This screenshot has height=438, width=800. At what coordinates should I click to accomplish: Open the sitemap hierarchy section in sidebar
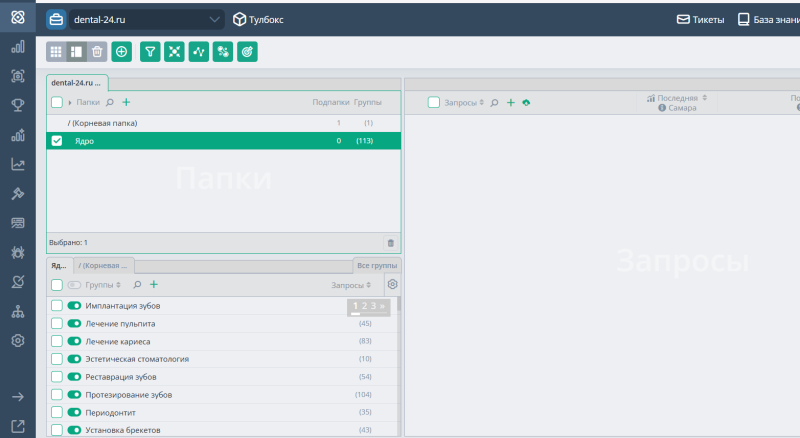pyautogui.click(x=18, y=311)
